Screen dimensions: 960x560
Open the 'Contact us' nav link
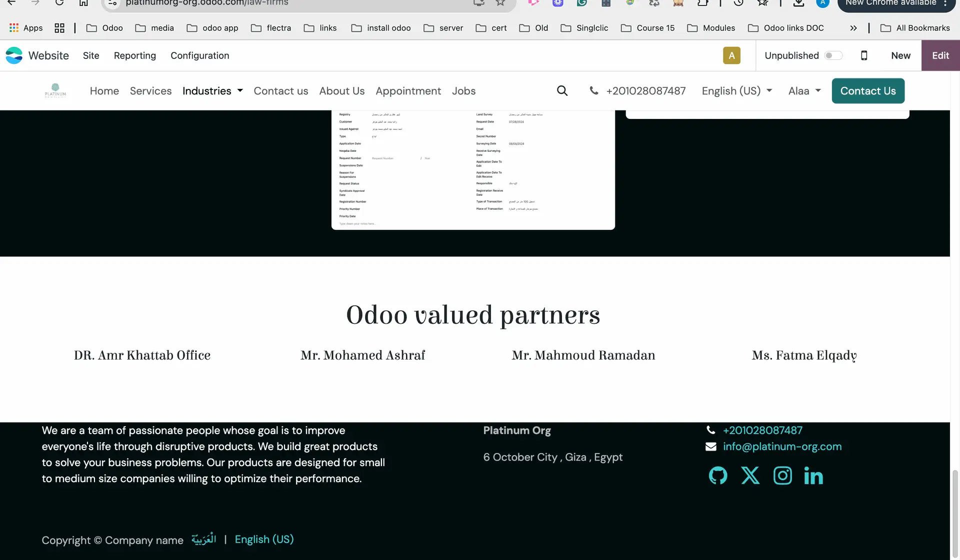point(281,91)
